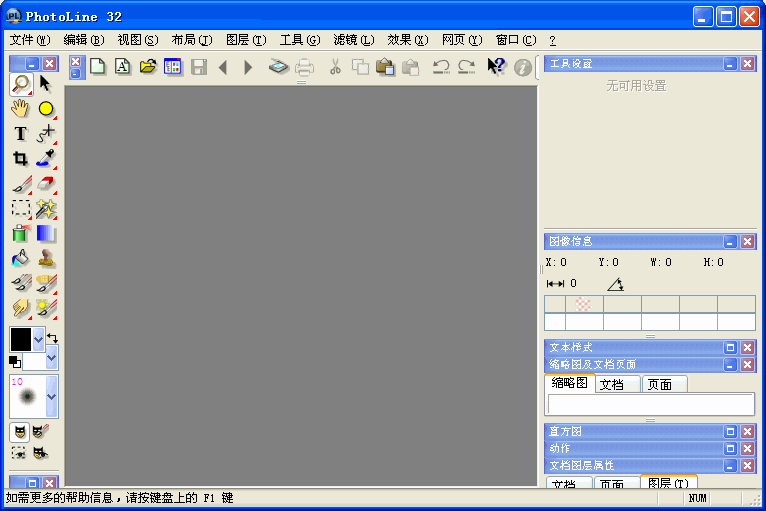
Task: Go to the previous page arrow
Action: pyautogui.click(x=223, y=67)
